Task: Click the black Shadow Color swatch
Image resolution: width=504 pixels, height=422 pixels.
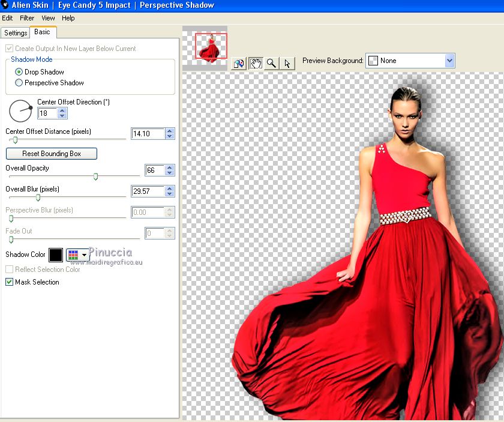Action: pyautogui.click(x=55, y=255)
